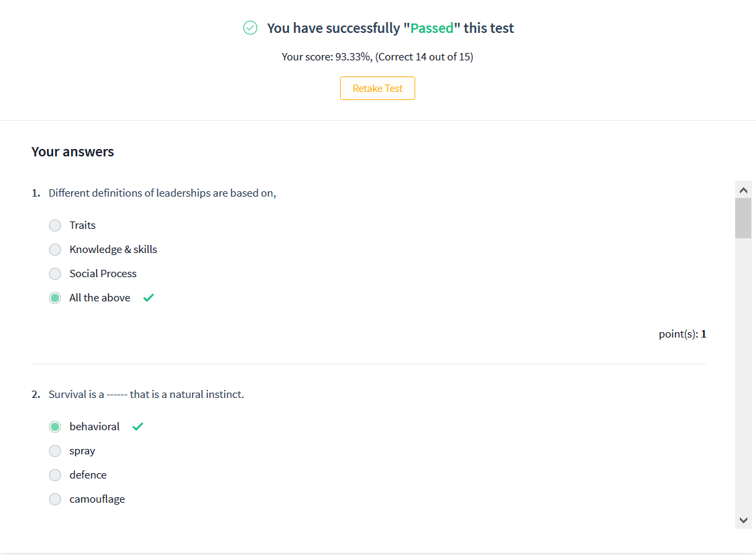Image resolution: width=756 pixels, height=555 pixels.
Task: Click question 2 text about survival instinct
Action: coord(146,395)
